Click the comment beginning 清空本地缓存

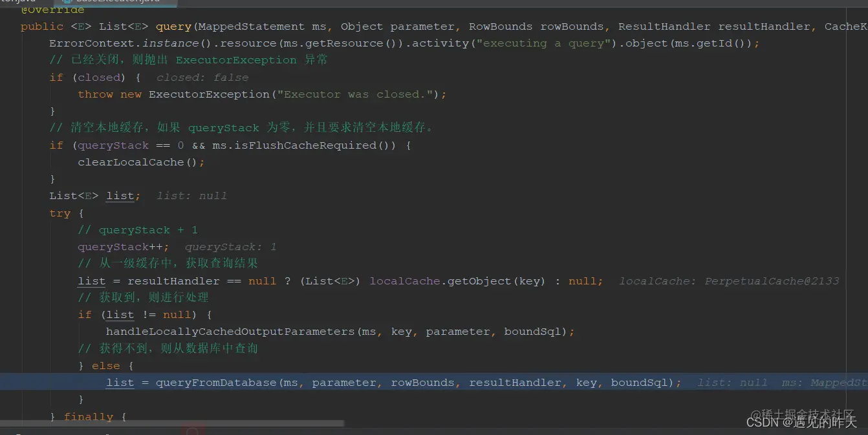coord(241,128)
